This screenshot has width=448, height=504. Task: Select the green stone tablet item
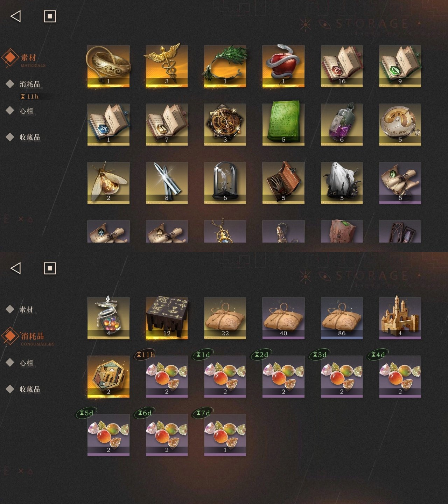pos(283,125)
